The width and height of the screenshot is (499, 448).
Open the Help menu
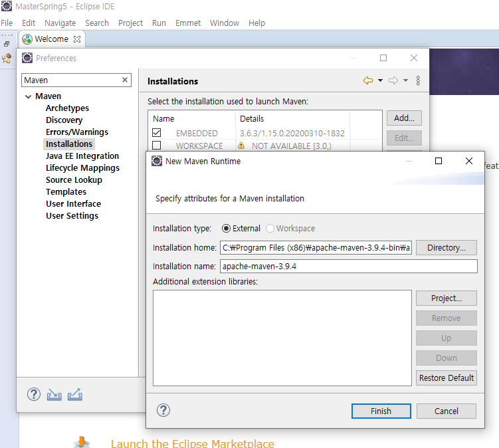[x=256, y=23]
